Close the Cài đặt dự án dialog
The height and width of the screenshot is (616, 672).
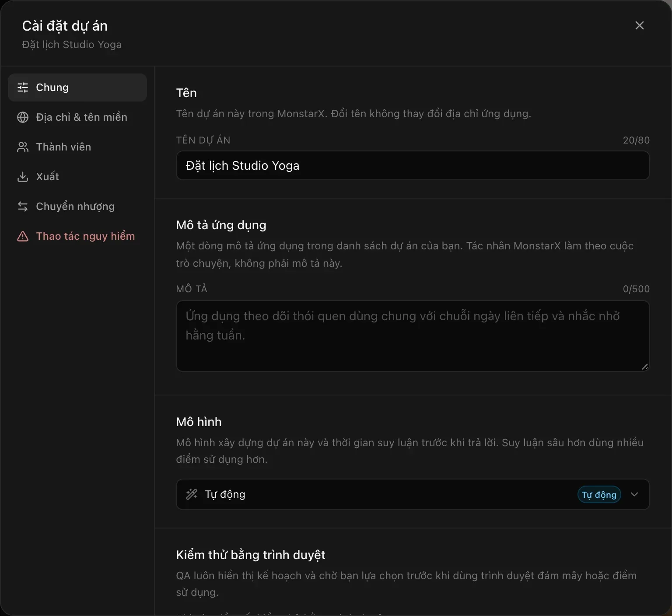[640, 25]
